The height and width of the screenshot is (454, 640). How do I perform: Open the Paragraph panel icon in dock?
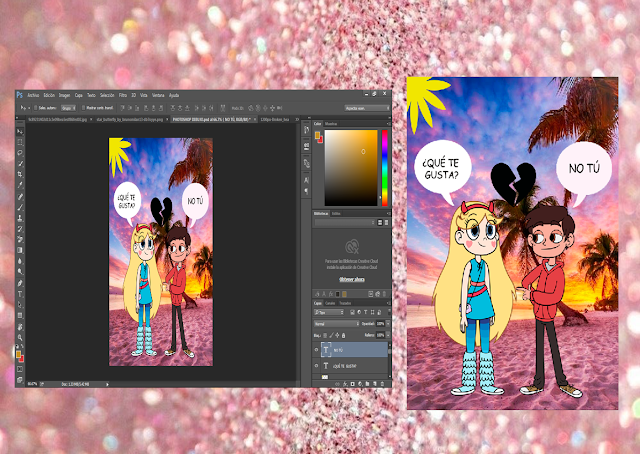pos(307,191)
